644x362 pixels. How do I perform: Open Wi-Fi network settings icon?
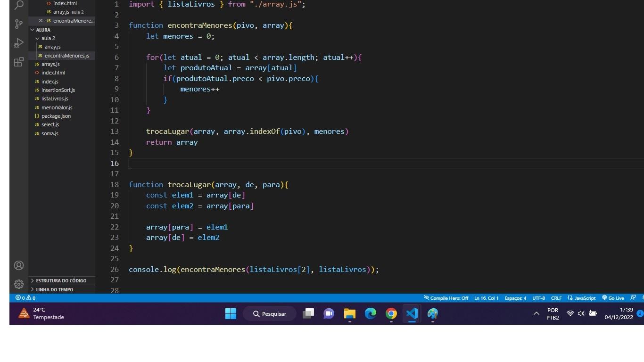pos(570,313)
